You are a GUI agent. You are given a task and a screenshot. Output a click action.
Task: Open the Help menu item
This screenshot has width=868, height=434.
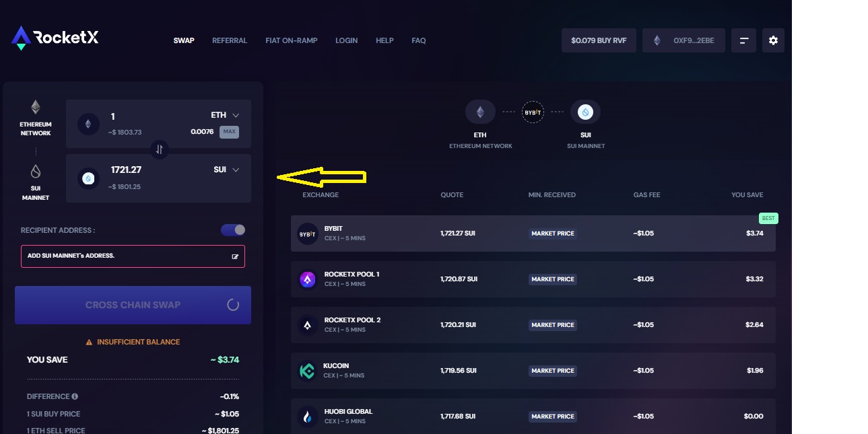tap(385, 40)
